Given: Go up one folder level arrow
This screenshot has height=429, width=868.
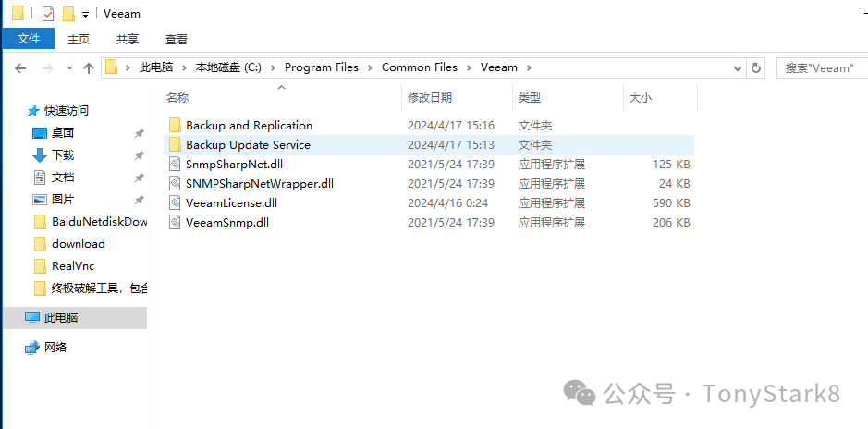Looking at the screenshot, I should [89, 68].
